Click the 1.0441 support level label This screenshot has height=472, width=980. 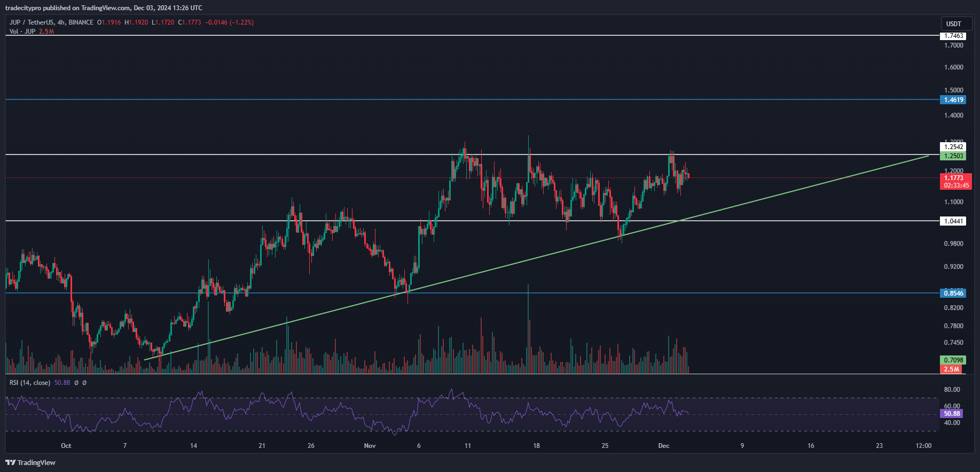[953, 221]
